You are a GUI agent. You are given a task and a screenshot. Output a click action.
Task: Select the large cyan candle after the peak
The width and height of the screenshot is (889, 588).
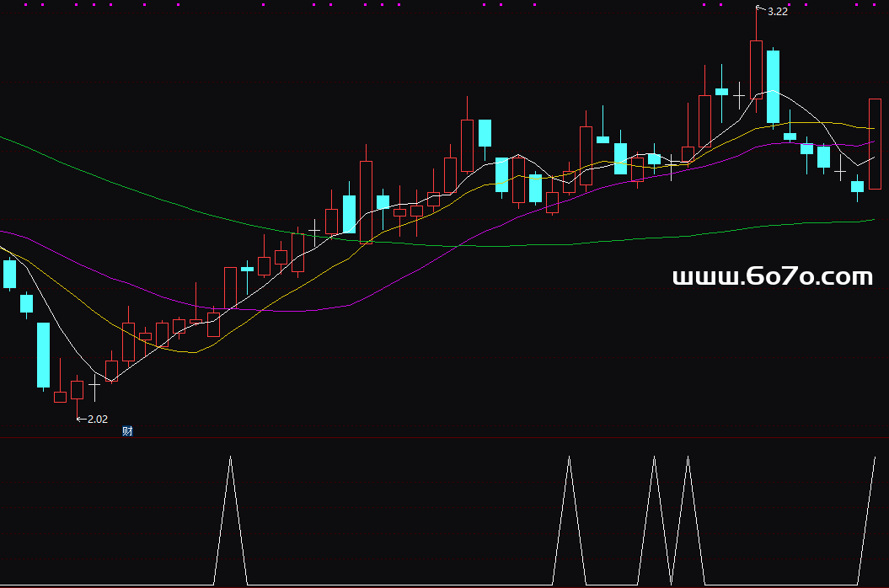[x=773, y=88]
